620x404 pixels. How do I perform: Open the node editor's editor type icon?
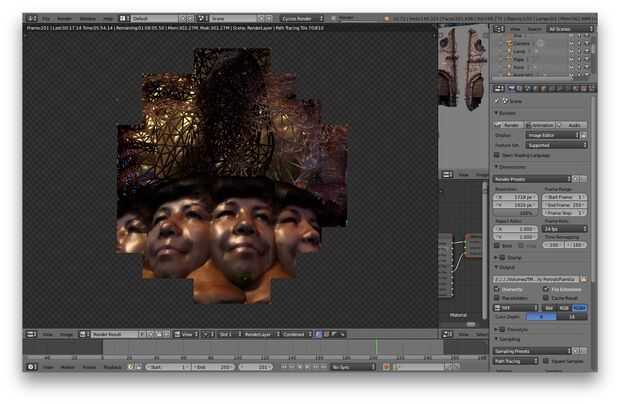(447, 334)
